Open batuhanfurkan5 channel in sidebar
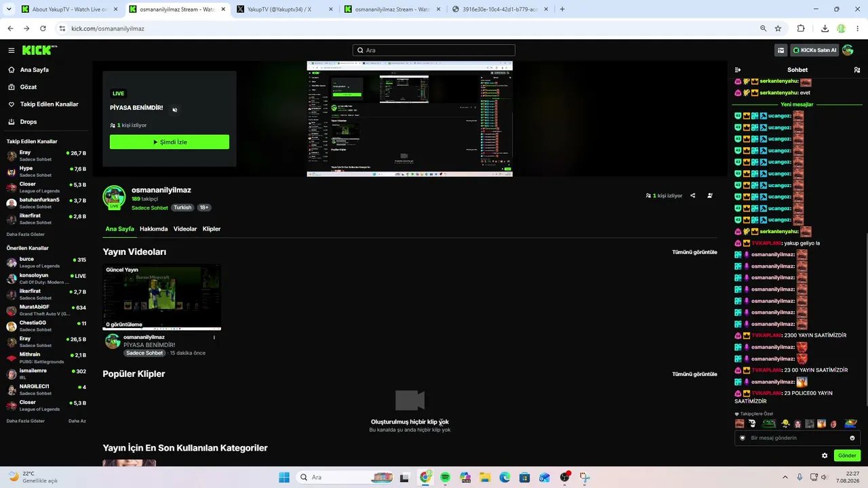This screenshot has height=488, width=868. point(46,203)
